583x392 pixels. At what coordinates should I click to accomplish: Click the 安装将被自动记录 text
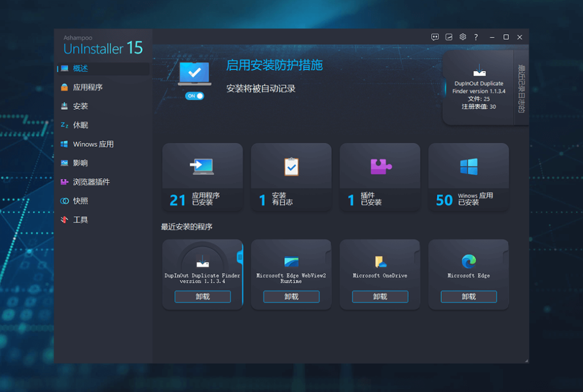[261, 89]
